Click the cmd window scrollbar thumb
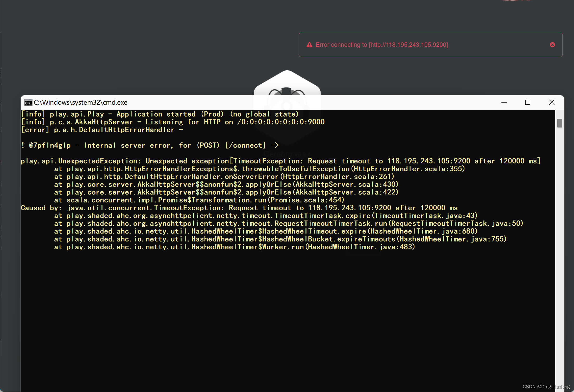The width and height of the screenshot is (574, 392). 560,123
